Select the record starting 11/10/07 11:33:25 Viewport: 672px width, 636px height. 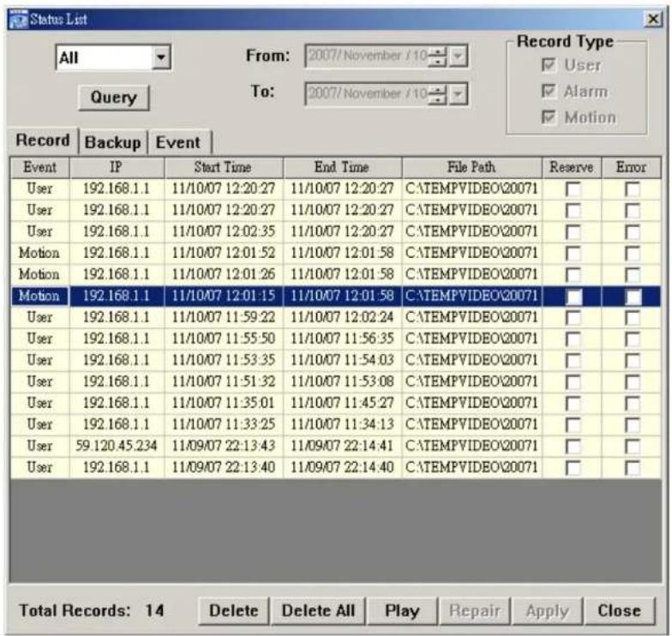click(x=336, y=424)
